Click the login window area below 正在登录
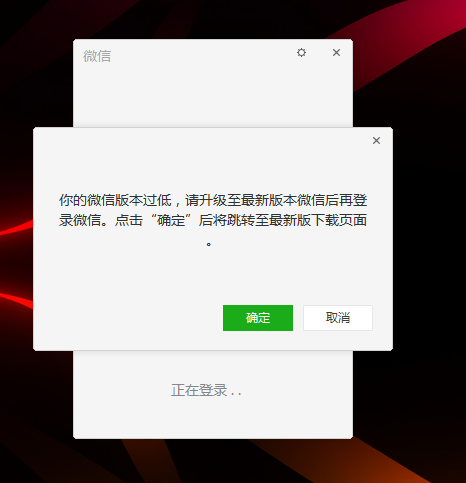The height and width of the screenshot is (483, 466). [213, 420]
